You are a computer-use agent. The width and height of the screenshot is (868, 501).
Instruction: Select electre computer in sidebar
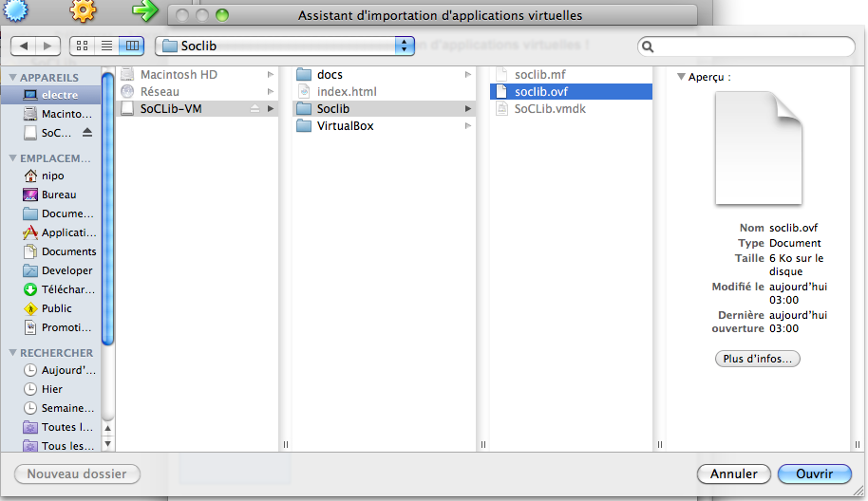(x=51, y=95)
